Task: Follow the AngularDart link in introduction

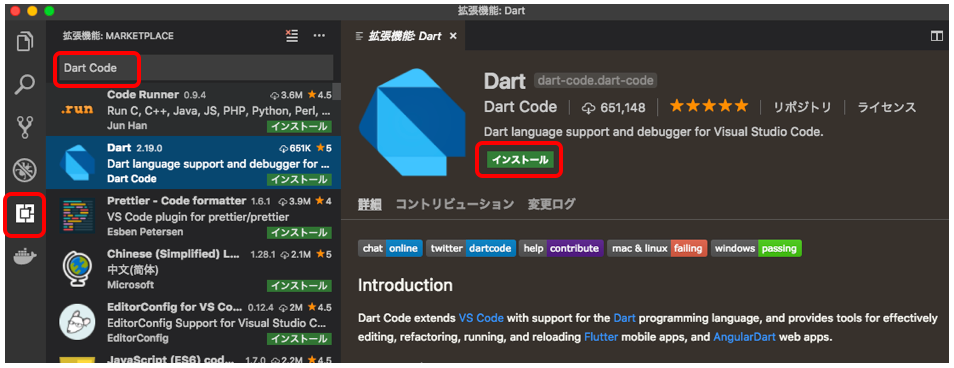Action: 745,336
